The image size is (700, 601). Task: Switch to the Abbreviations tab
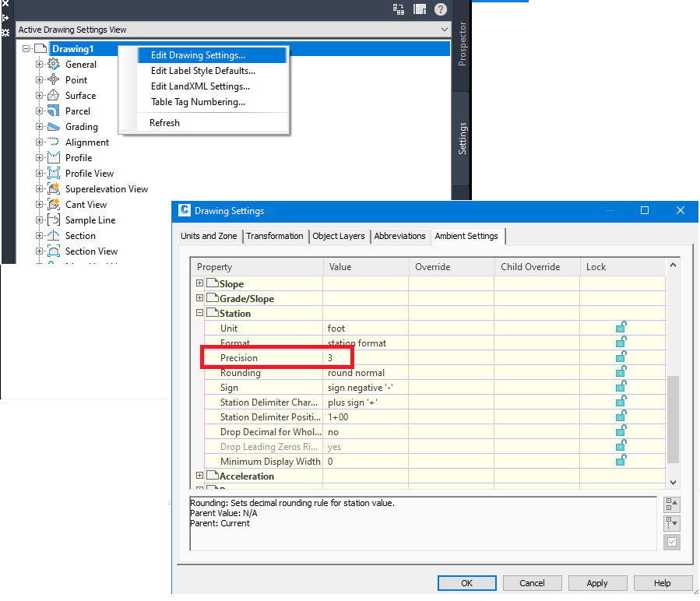pos(400,236)
